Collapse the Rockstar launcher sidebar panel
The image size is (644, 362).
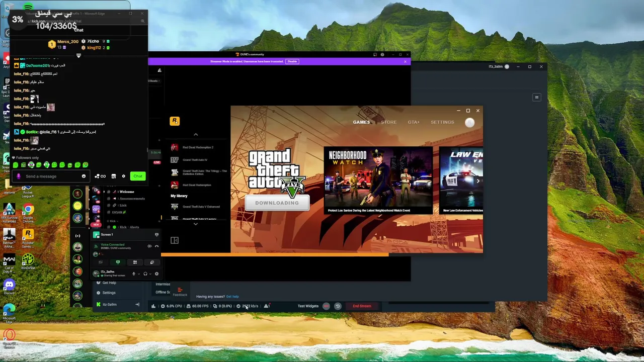175,240
